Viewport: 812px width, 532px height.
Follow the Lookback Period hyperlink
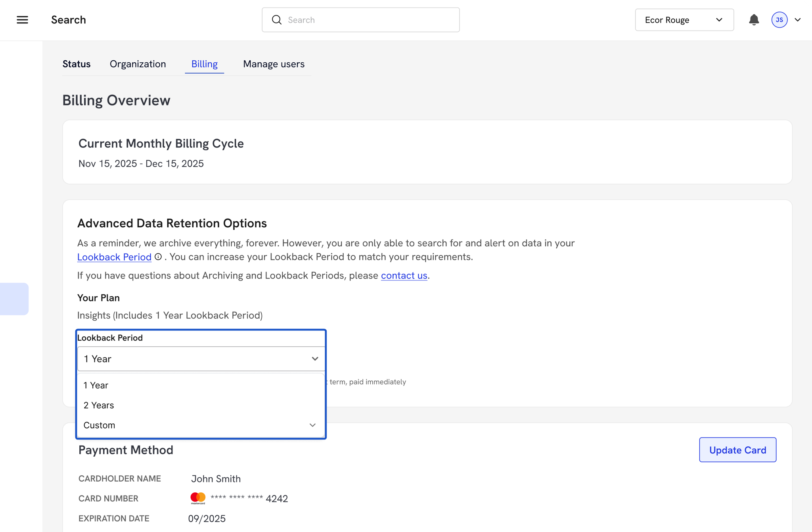[114, 257]
